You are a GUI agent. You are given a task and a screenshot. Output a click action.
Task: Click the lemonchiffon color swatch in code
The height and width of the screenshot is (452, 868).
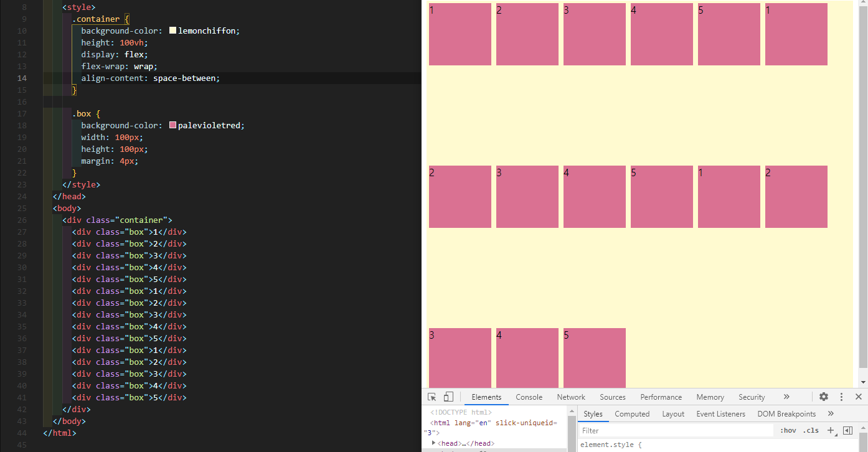click(172, 31)
